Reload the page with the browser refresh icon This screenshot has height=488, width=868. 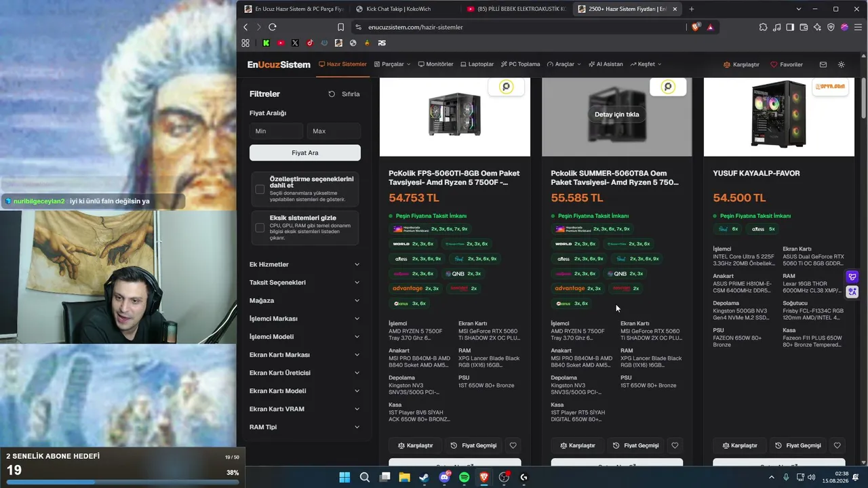(x=273, y=27)
